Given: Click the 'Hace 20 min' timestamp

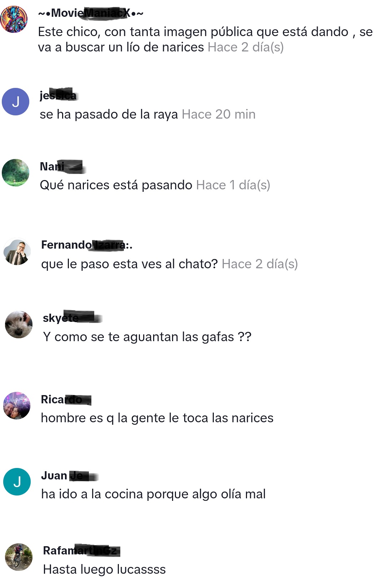Looking at the screenshot, I should 219,114.
